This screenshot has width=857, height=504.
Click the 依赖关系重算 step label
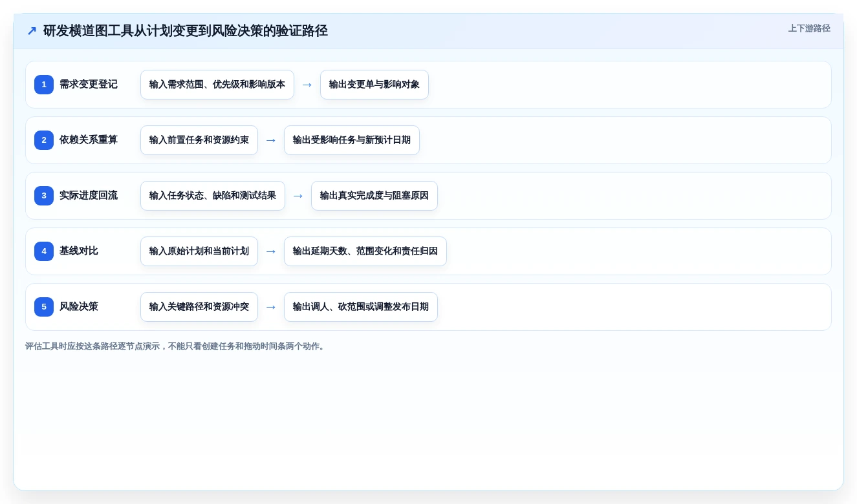point(89,140)
